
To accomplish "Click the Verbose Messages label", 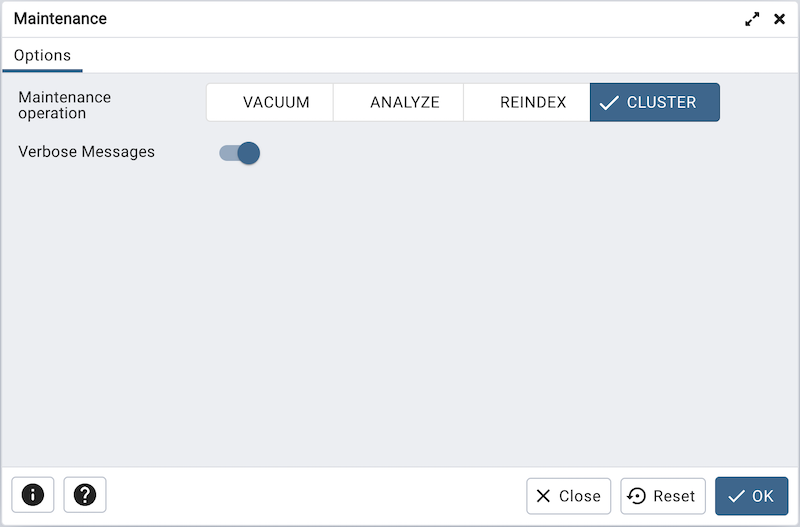I will [x=87, y=152].
